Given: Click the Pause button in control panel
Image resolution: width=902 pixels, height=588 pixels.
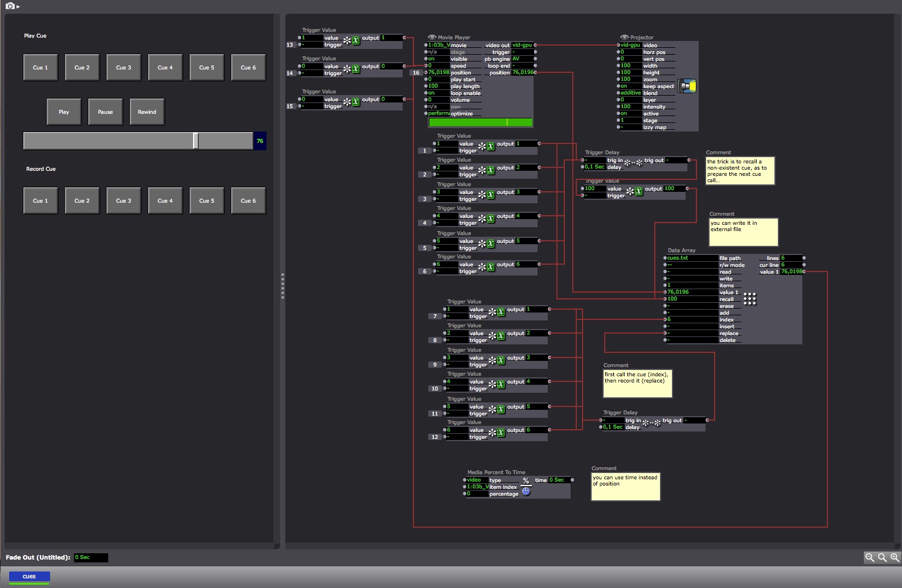Looking at the screenshot, I should (105, 112).
